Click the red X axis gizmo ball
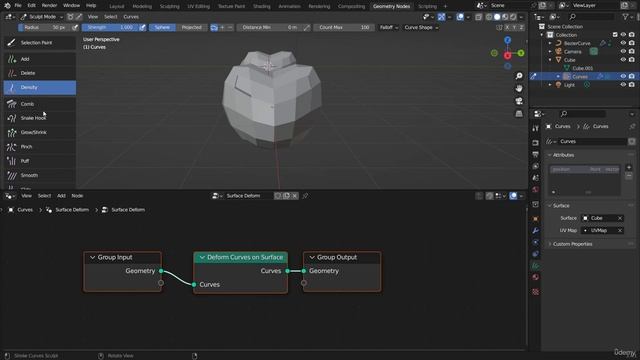The height and width of the screenshot is (360, 640). (507, 55)
